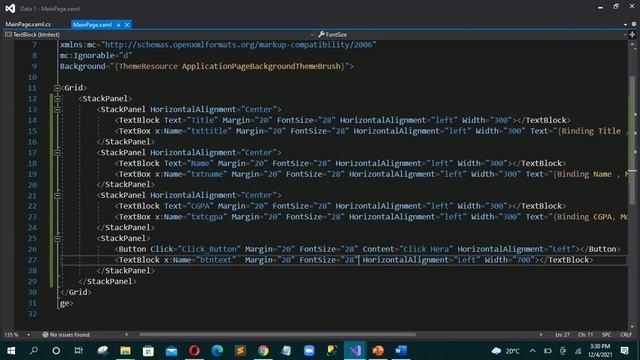Click line number 27 in the gutter

(x=32, y=260)
